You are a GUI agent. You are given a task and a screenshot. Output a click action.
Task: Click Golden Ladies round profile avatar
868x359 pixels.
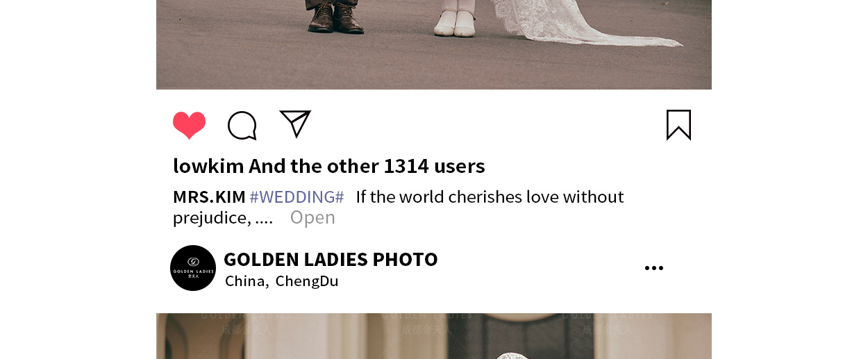[x=193, y=268]
